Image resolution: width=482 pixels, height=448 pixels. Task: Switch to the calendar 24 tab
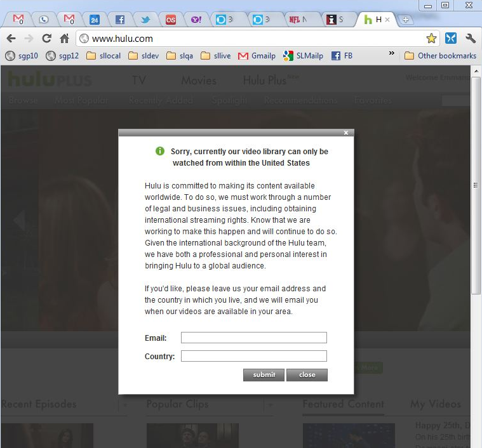pos(95,20)
